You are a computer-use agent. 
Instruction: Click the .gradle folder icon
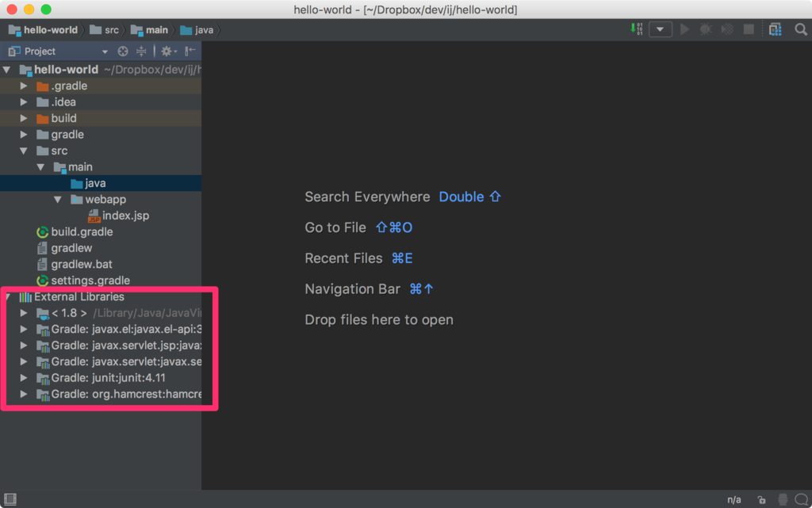pos(43,86)
